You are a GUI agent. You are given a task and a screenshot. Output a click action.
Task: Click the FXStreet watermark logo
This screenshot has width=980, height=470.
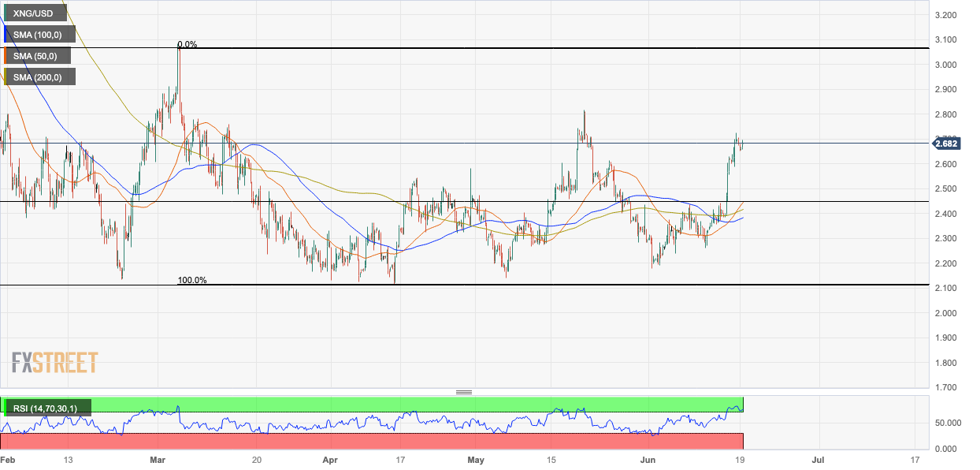click(x=55, y=363)
